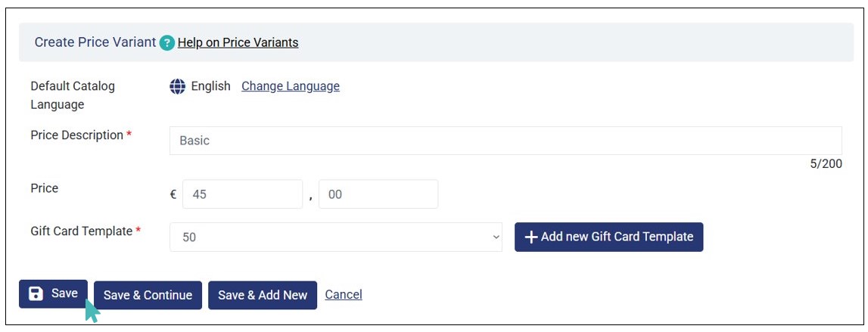Click the plus icon on the template button
868x332 pixels.
point(531,237)
